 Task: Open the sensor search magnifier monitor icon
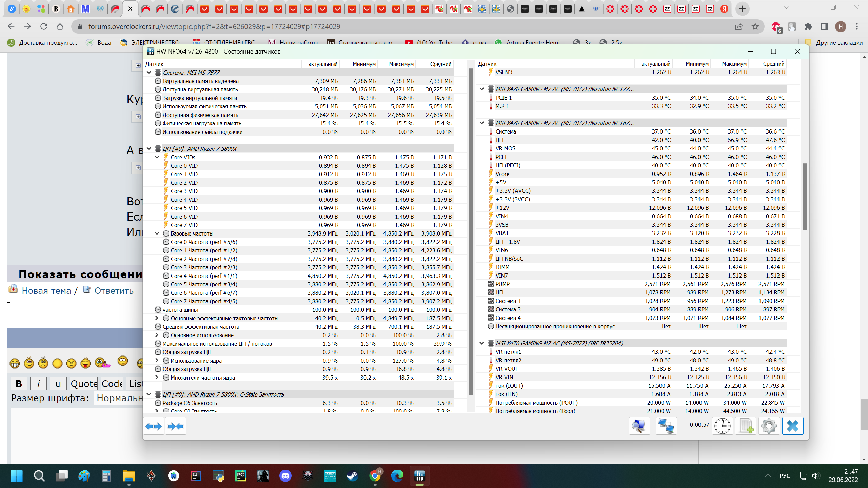pyautogui.click(x=639, y=426)
